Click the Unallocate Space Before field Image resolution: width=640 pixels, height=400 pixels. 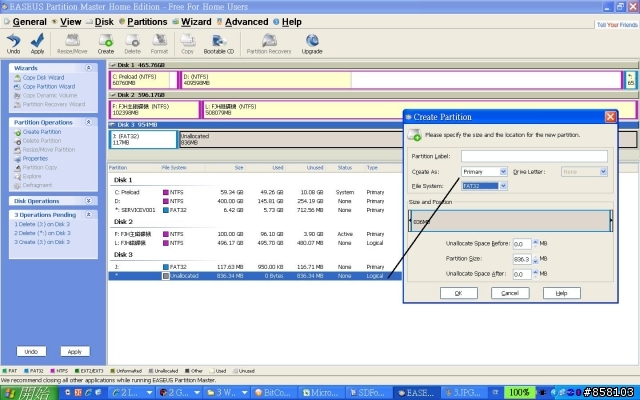pos(522,244)
